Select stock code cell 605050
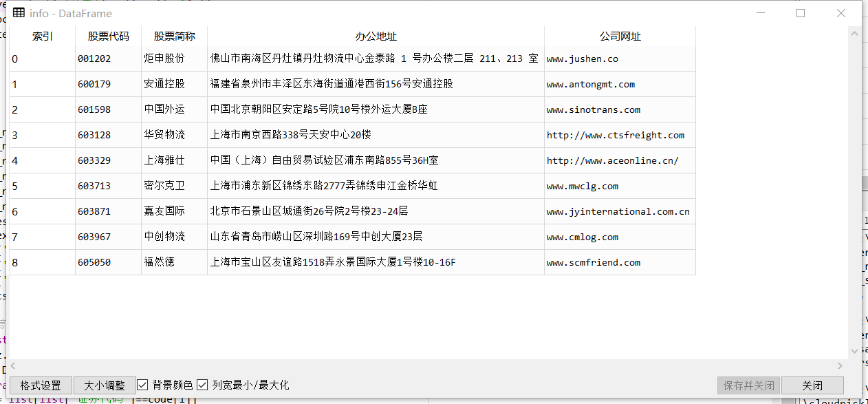 [x=109, y=263]
